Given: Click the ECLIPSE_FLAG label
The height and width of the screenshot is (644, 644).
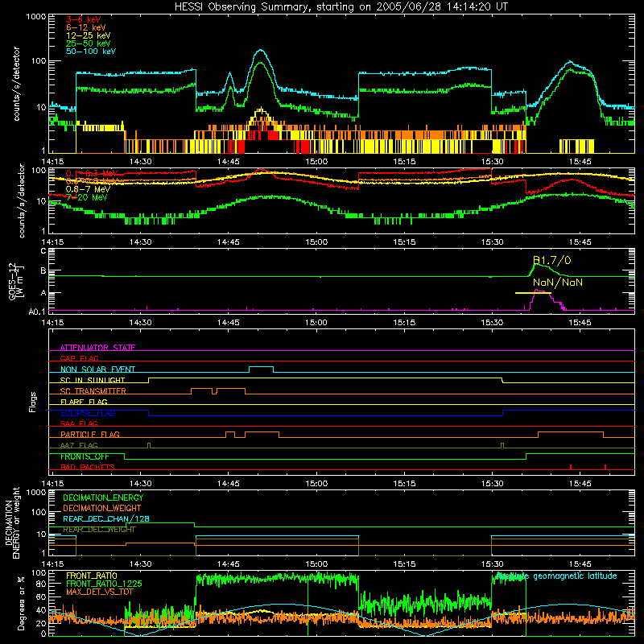Looking at the screenshot, I should click(88, 413).
